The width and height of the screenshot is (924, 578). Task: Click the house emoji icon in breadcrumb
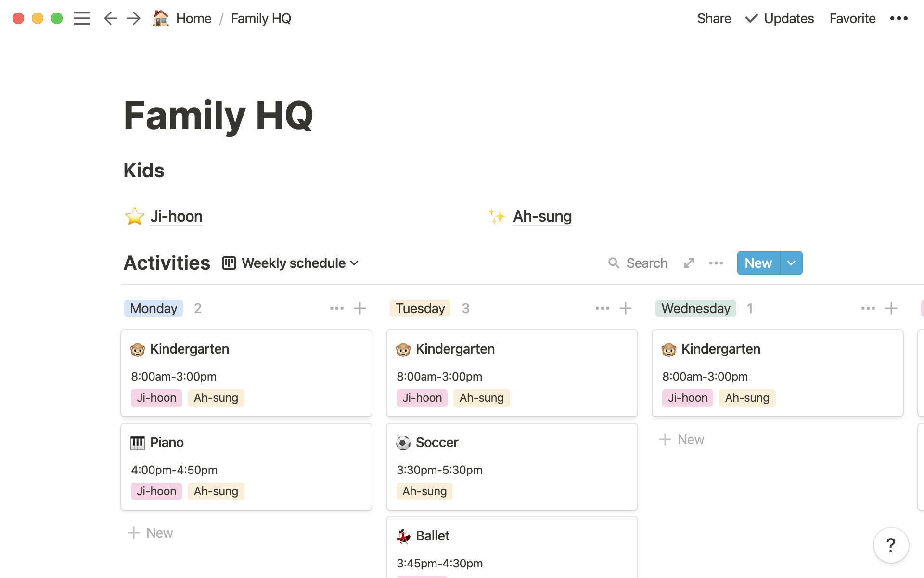(x=161, y=18)
